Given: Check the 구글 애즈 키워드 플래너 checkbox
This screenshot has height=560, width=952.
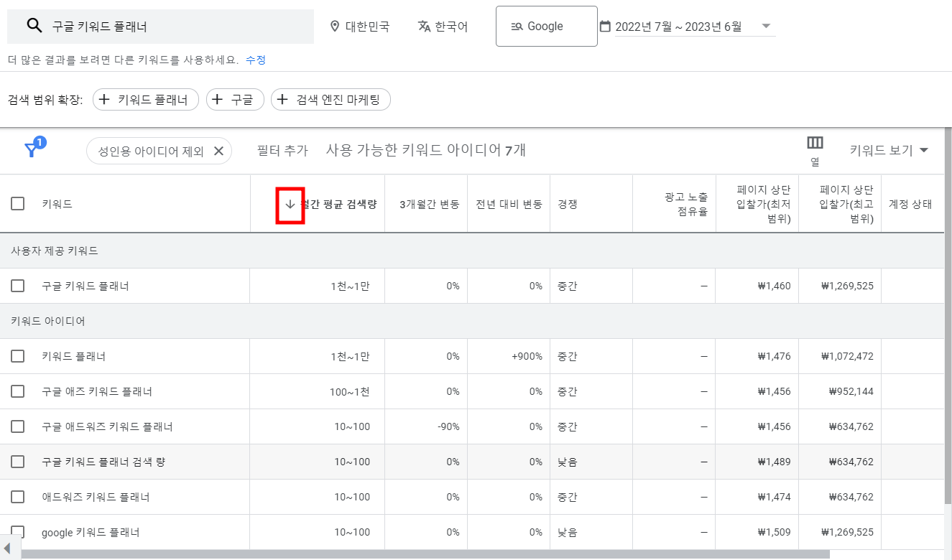Looking at the screenshot, I should coord(17,391).
